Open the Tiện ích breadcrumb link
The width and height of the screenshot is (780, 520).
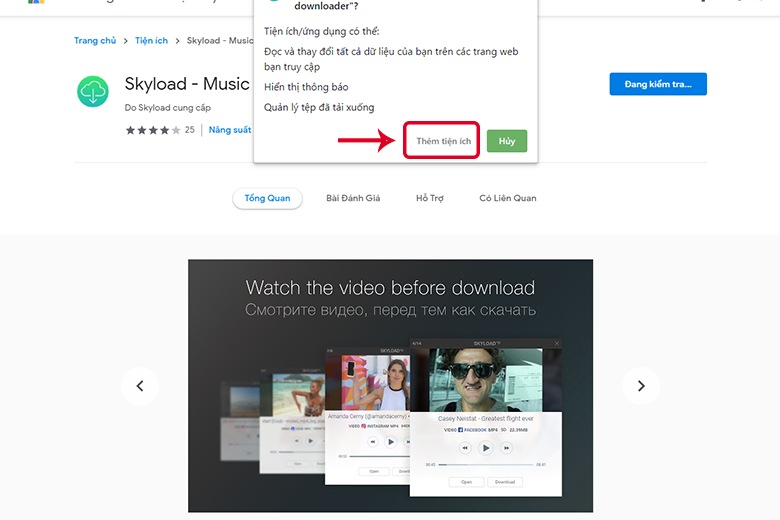click(x=151, y=40)
